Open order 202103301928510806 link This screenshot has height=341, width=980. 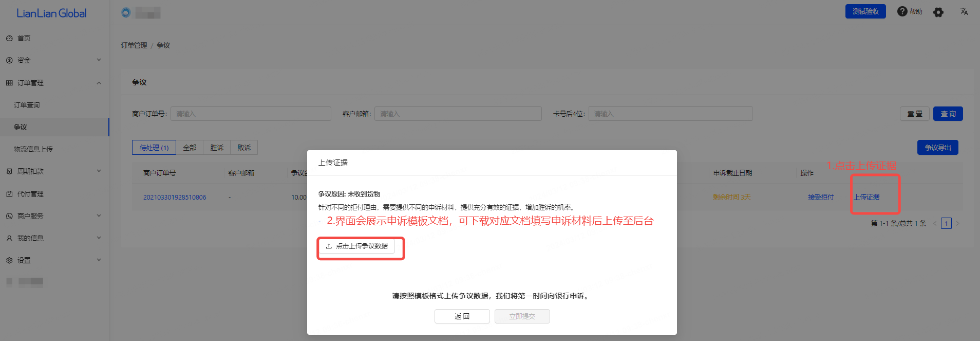coord(175,198)
